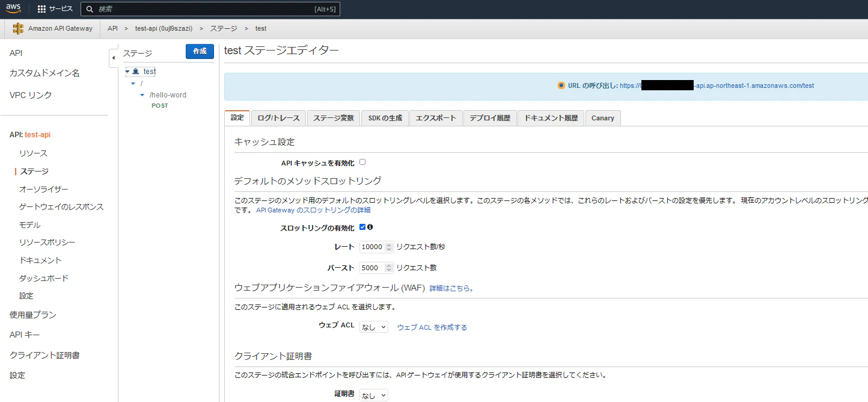Enable the API cache checkbox
The image size is (868, 402).
(362, 162)
